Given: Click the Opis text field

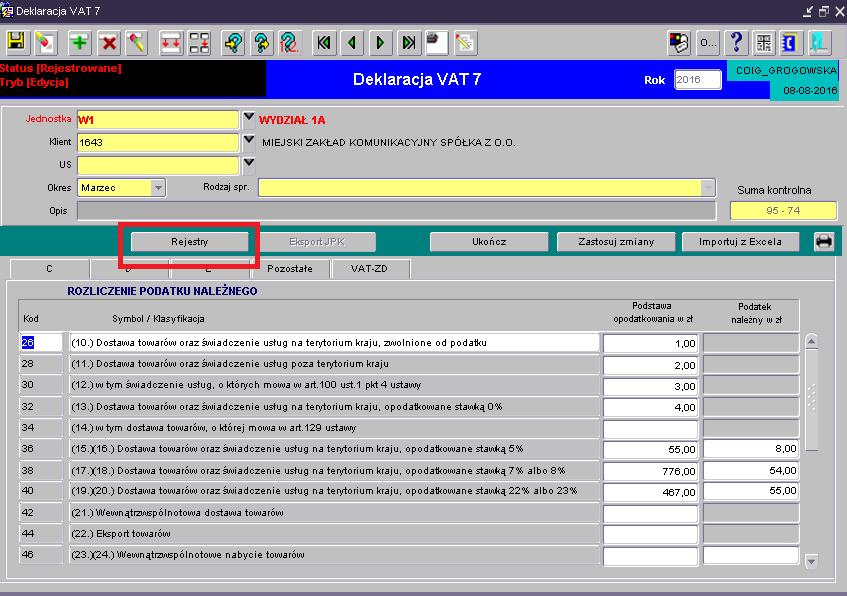Looking at the screenshot, I should pos(396,211).
